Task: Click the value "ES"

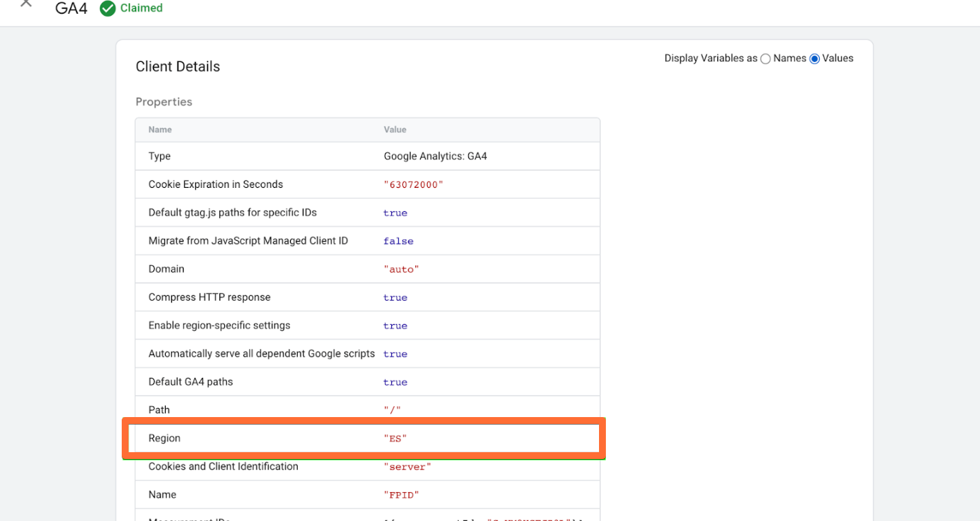Action: pyautogui.click(x=395, y=439)
